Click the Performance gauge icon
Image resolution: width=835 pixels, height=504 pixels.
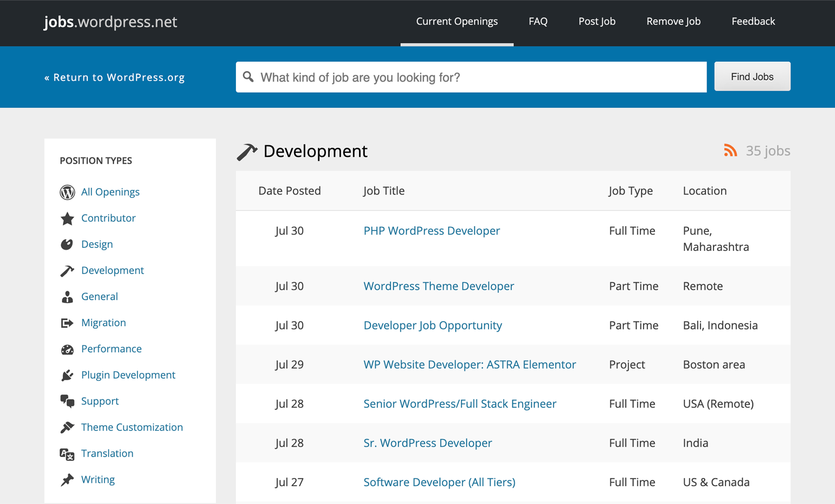point(67,350)
